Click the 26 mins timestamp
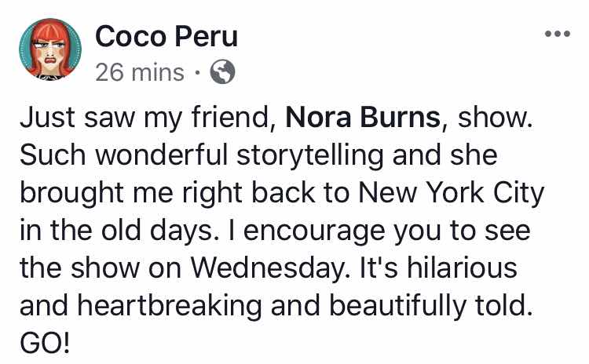Image resolution: width=589 pixels, height=364 pixels. click(x=140, y=72)
